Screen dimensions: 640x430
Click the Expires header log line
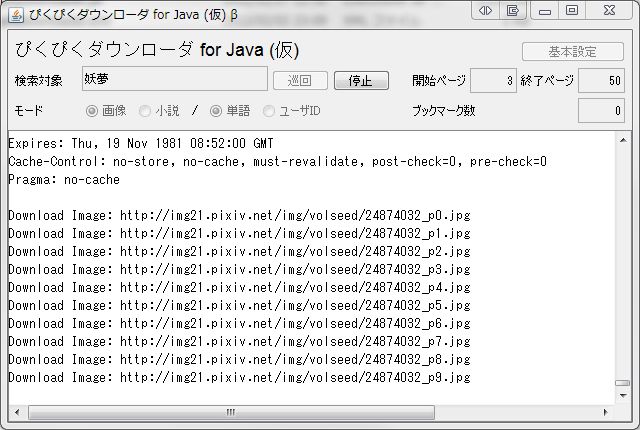coord(141,144)
